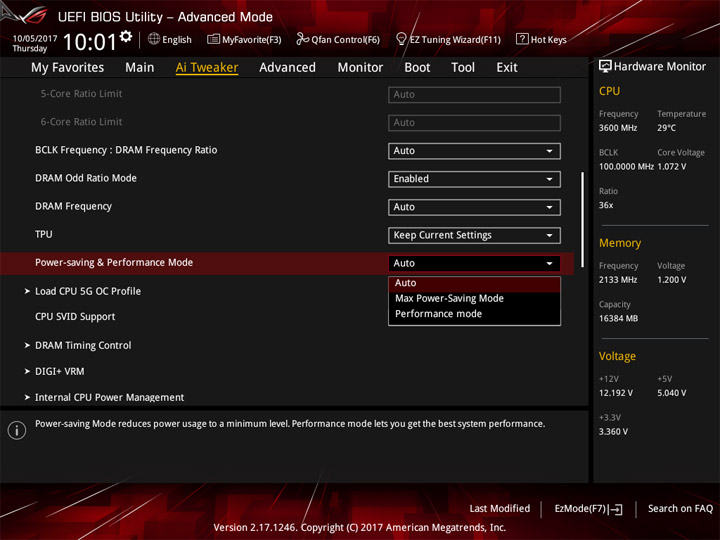Launch EZ Tuning Wizard(F11)
The width and height of the screenshot is (720, 540).
(x=448, y=39)
